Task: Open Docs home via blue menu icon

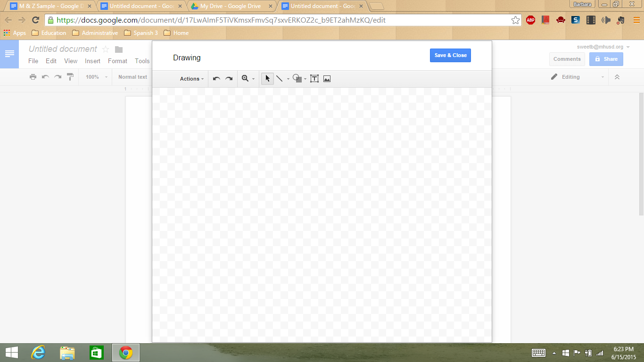Action: coord(9,54)
